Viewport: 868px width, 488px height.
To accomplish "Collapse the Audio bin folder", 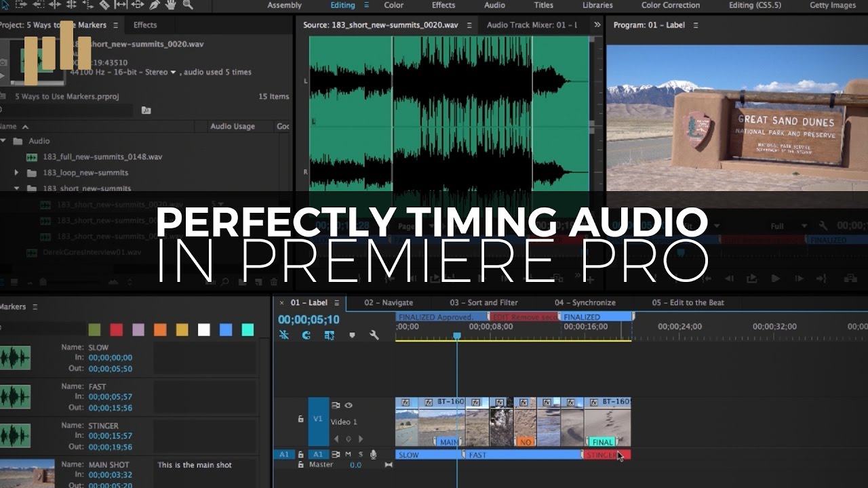I will [x=3, y=141].
